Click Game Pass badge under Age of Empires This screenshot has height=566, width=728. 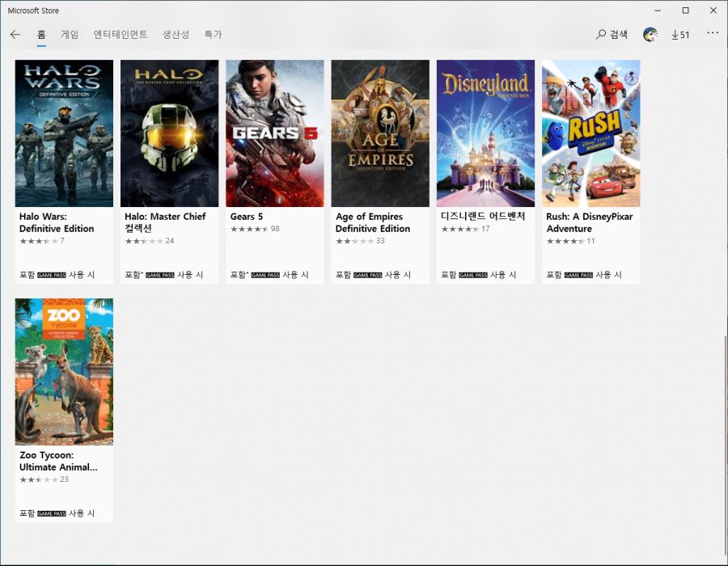click(368, 275)
